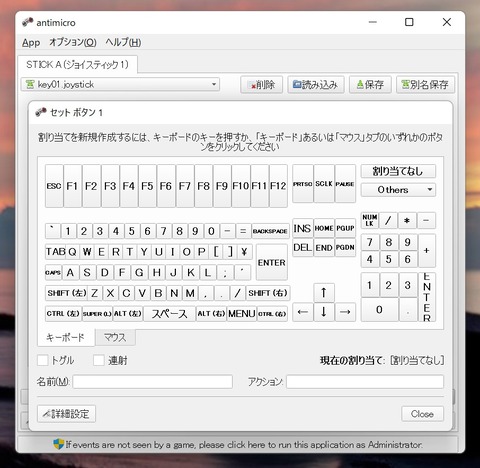Assign the left arrow key
Image resolution: width=480 pixels, height=468 pixels.
pos(303,312)
